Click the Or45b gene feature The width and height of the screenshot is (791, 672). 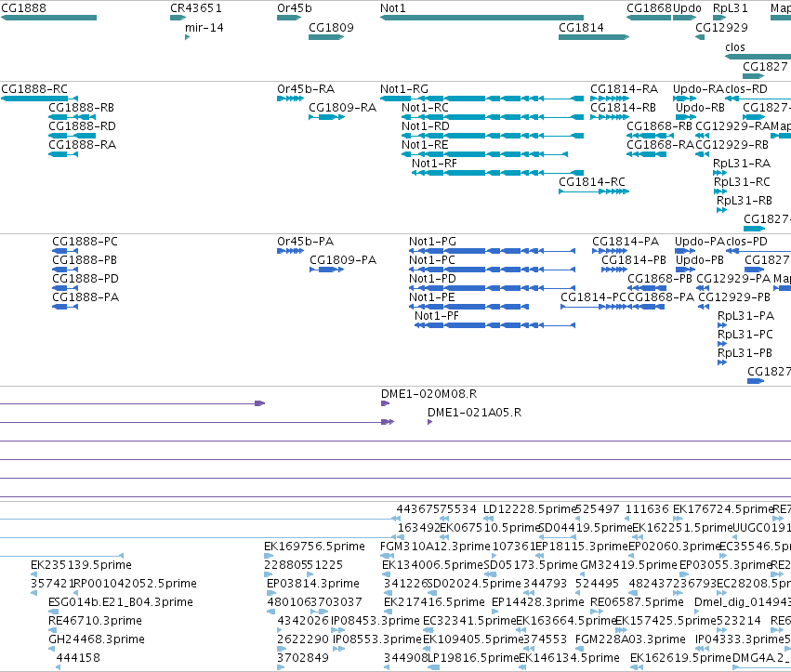pyautogui.click(x=289, y=18)
